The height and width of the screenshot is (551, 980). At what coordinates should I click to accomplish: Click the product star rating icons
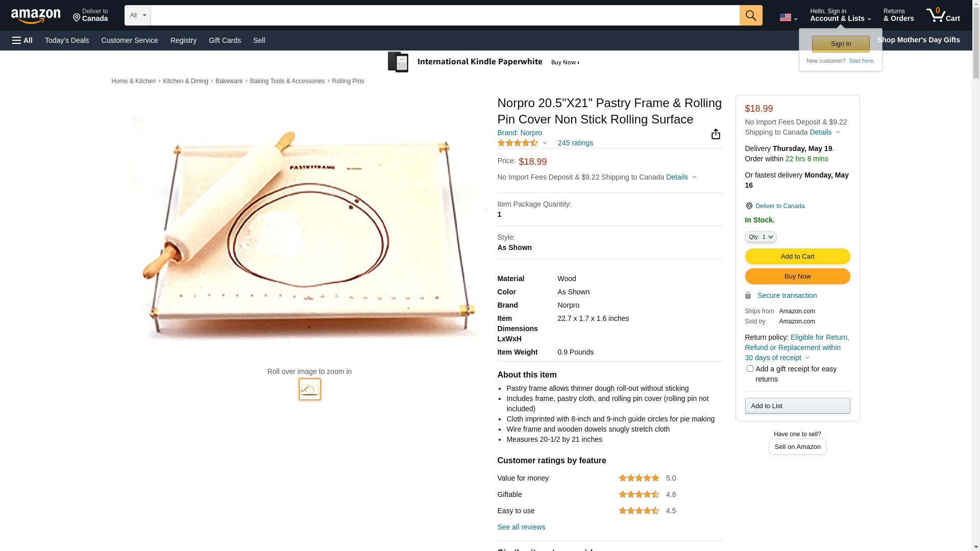[518, 143]
